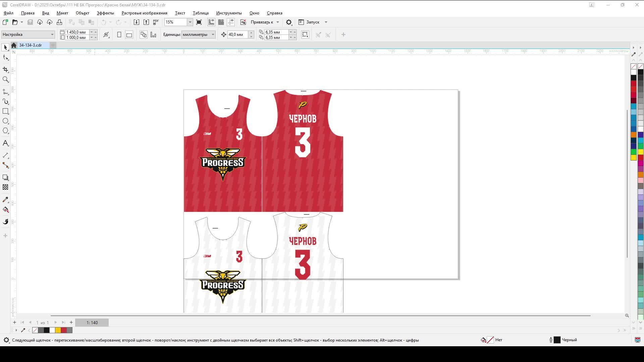Image resolution: width=644 pixels, height=362 pixels.
Task: Select the Interactive Fill tool
Action: (x=5, y=210)
